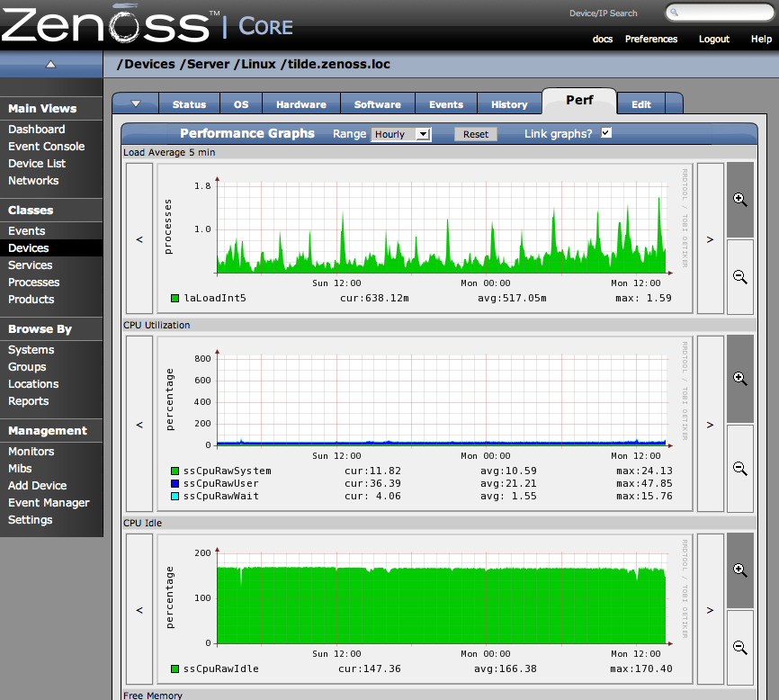779x700 pixels.
Task: Click the laLoadInt5 green legend swatch
Action: click(x=175, y=298)
